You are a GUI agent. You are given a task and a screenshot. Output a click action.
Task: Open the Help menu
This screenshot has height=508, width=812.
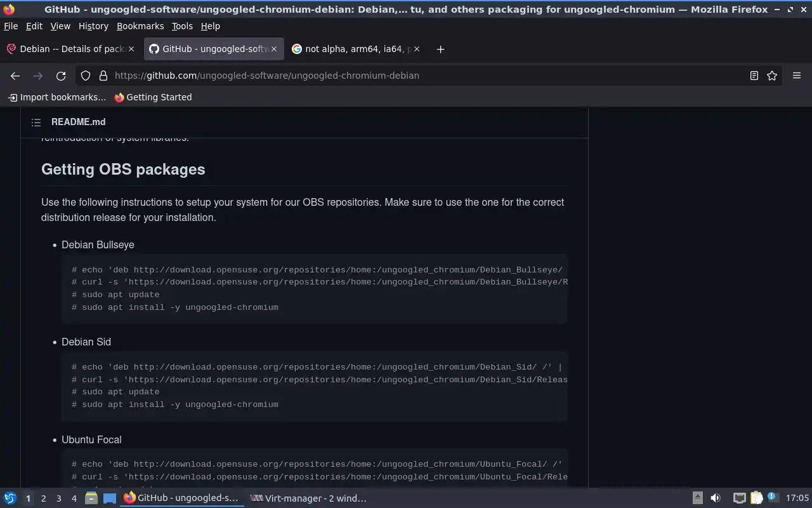(x=210, y=26)
